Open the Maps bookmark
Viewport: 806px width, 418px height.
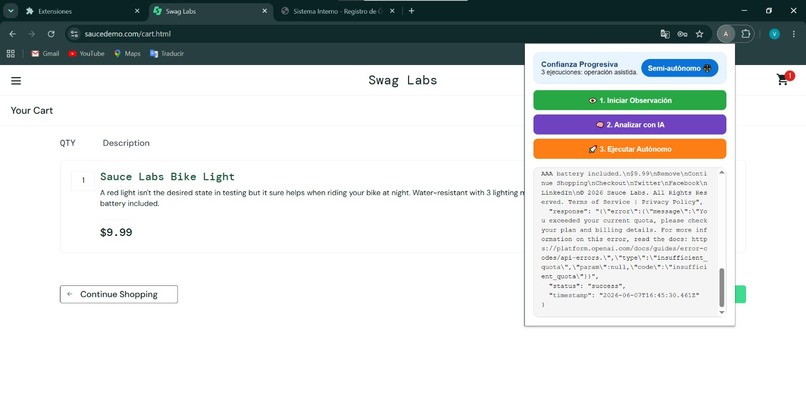coord(127,53)
